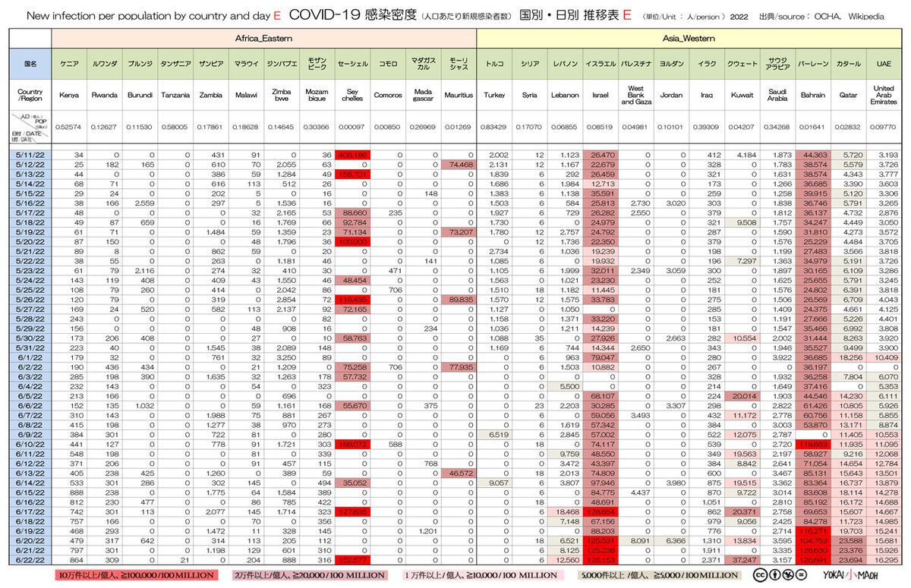Select the Israel column header

pyautogui.click(x=601, y=96)
